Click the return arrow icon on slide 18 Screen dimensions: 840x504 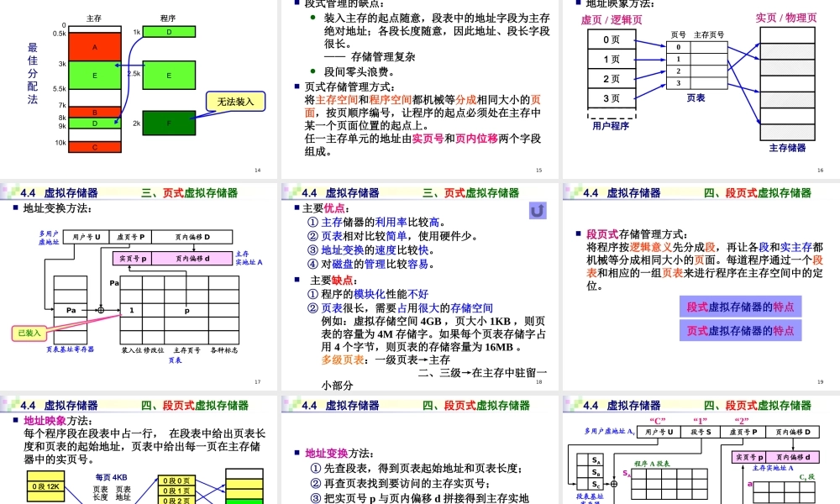[538, 211]
